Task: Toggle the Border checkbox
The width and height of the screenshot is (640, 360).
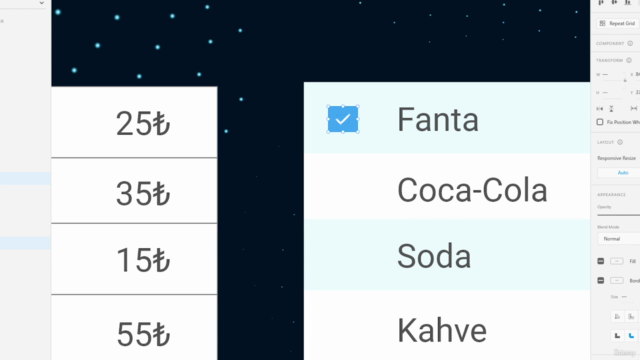Action: [601, 280]
